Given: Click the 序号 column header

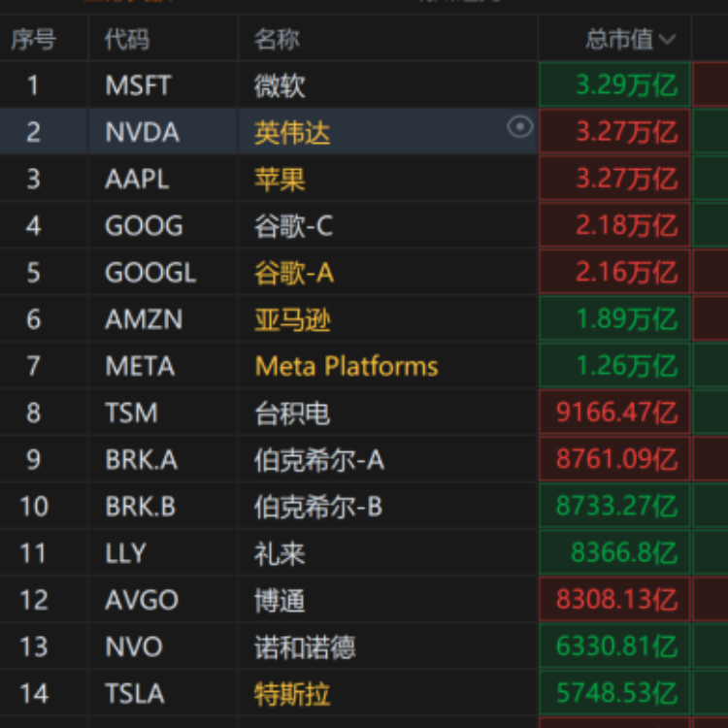Looking at the screenshot, I should 33,39.
